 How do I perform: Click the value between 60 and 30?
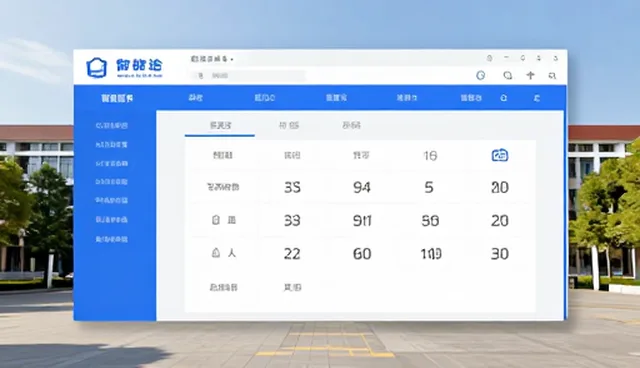431,254
